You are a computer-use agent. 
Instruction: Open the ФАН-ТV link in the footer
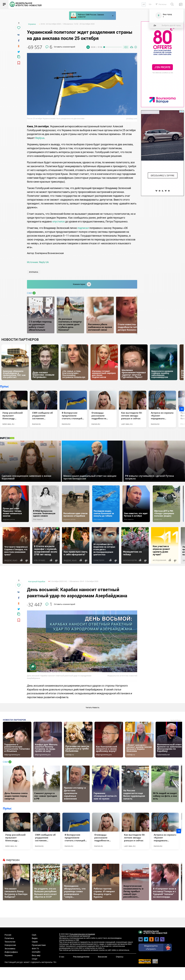tap(35, 948)
